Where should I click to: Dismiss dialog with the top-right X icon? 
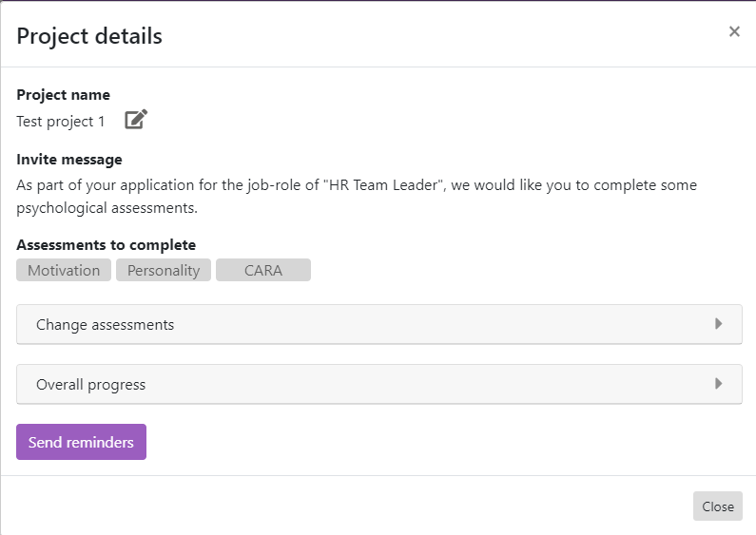734,31
